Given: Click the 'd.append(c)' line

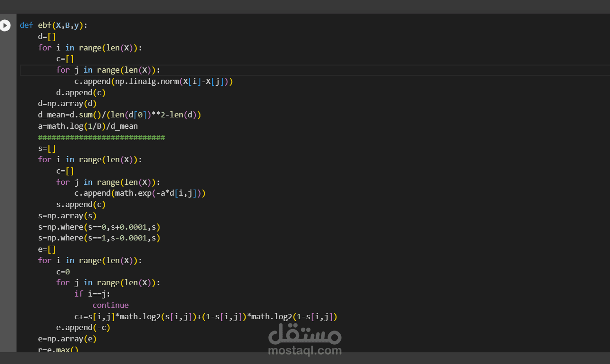Looking at the screenshot, I should point(81,92).
